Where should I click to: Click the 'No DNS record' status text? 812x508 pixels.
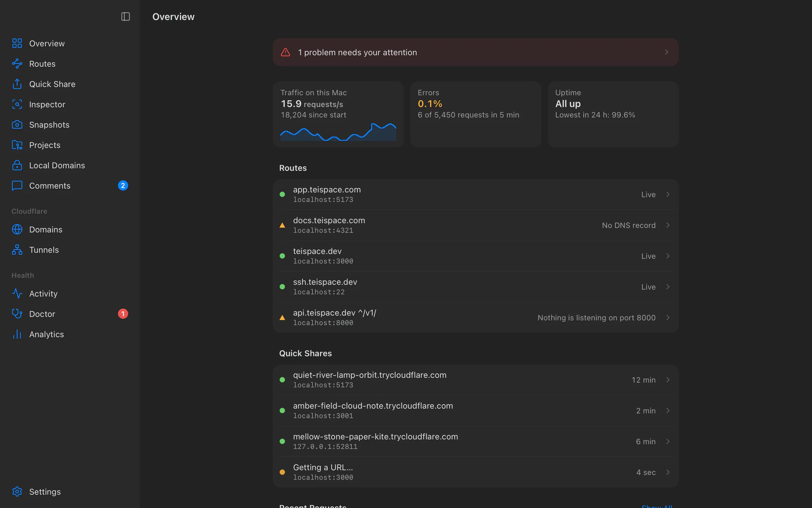tap(628, 225)
